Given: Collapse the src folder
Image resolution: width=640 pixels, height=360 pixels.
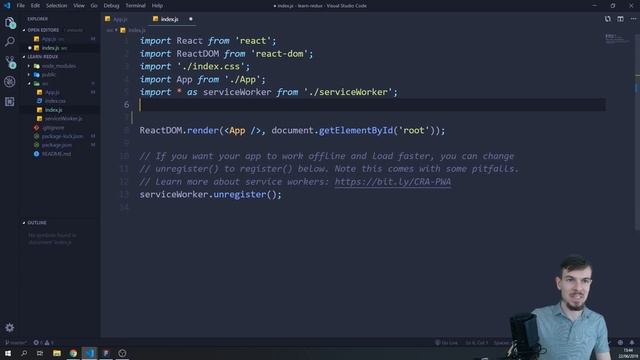Looking at the screenshot, I should (44, 84).
